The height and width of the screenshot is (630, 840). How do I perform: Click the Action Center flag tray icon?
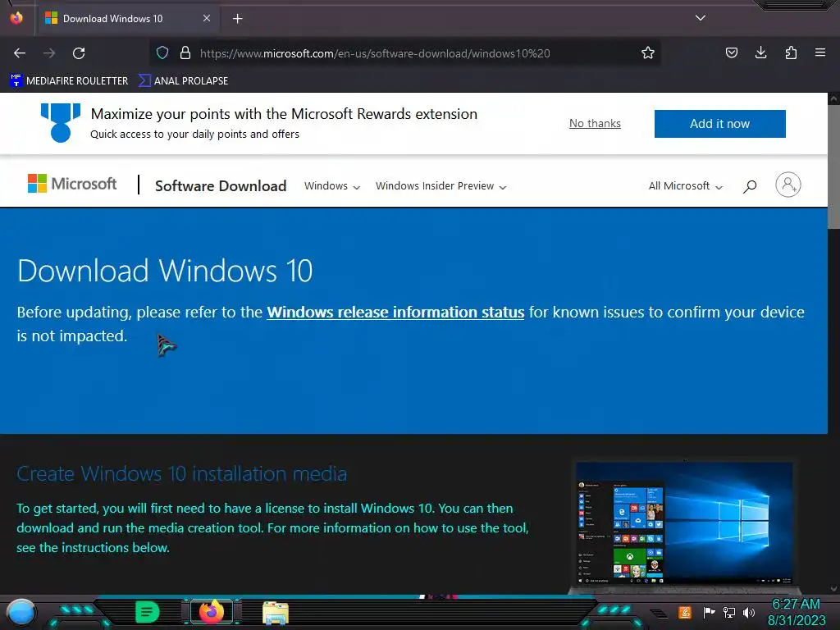point(709,612)
